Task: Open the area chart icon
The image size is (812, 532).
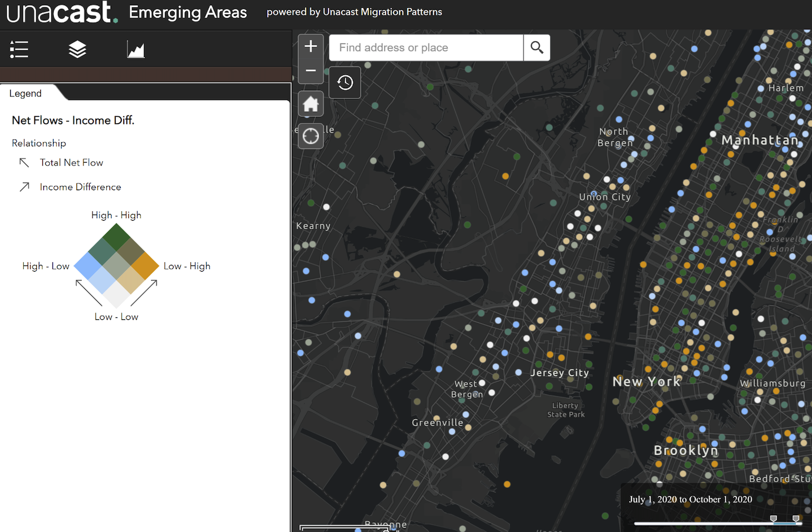Action: [x=136, y=50]
